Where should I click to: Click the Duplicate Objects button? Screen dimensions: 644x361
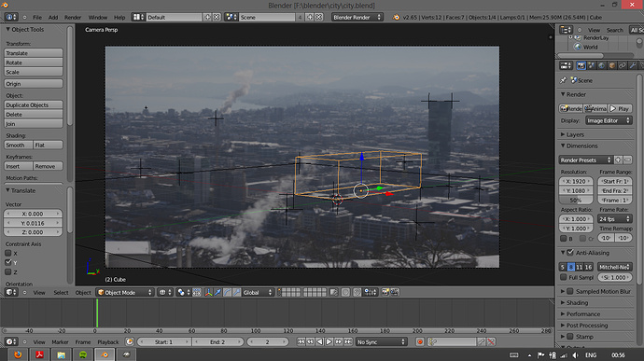[x=34, y=104]
